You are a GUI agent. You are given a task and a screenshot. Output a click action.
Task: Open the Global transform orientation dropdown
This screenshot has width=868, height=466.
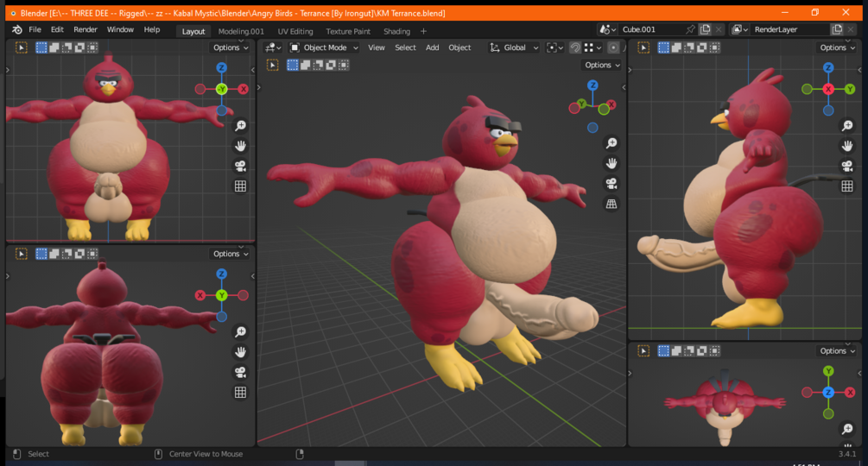click(514, 47)
